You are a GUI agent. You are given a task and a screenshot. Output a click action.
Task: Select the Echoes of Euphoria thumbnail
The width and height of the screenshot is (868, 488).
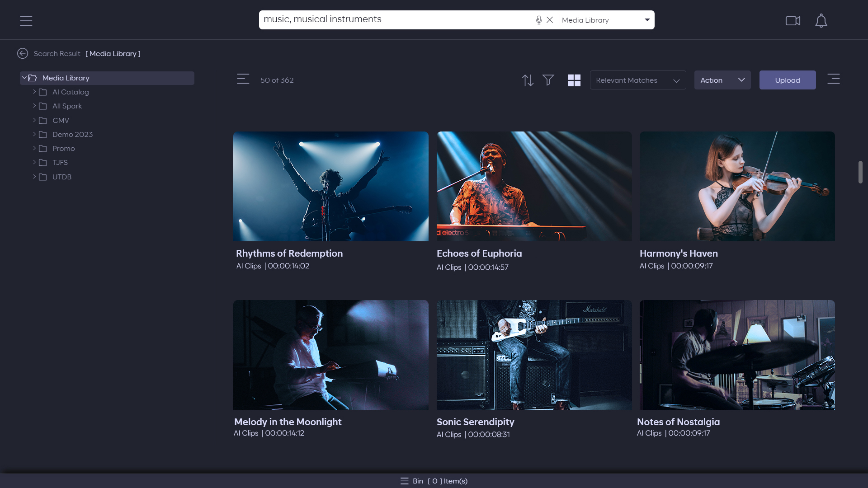[534, 186]
